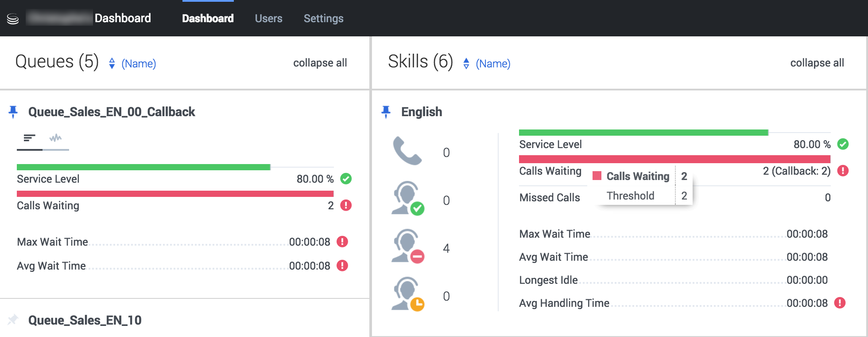Open the Queues sort by Name dropdown
The width and height of the screenshot is (868, 337).
tap(133, 63)
